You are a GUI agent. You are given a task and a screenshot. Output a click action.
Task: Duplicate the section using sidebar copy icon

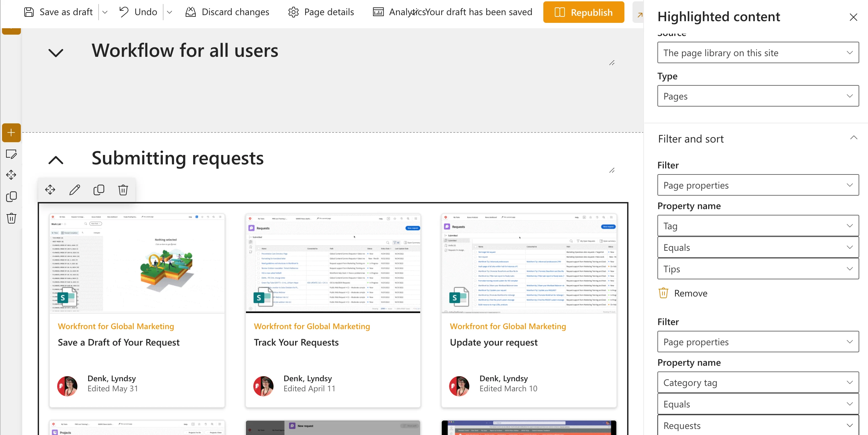coord(11,197)
